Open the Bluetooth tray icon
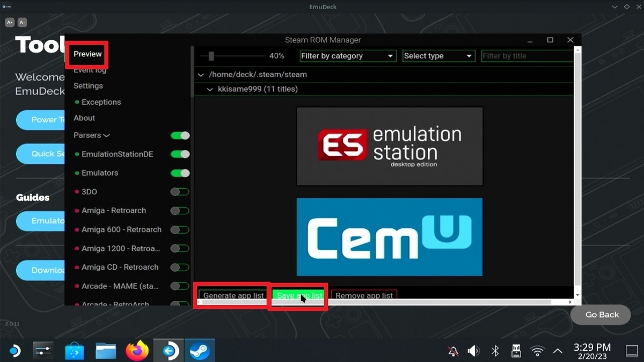644x362 pixels. tap(495, 351)
